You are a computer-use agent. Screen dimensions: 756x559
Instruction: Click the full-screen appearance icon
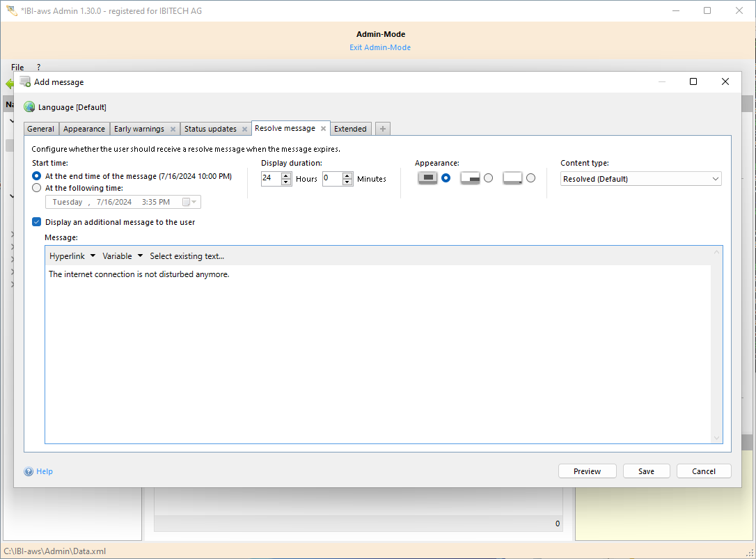428,178
